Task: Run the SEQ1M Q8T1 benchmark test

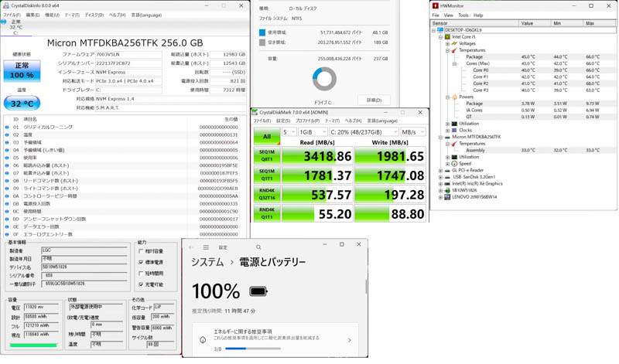Action: click(266, 156)
